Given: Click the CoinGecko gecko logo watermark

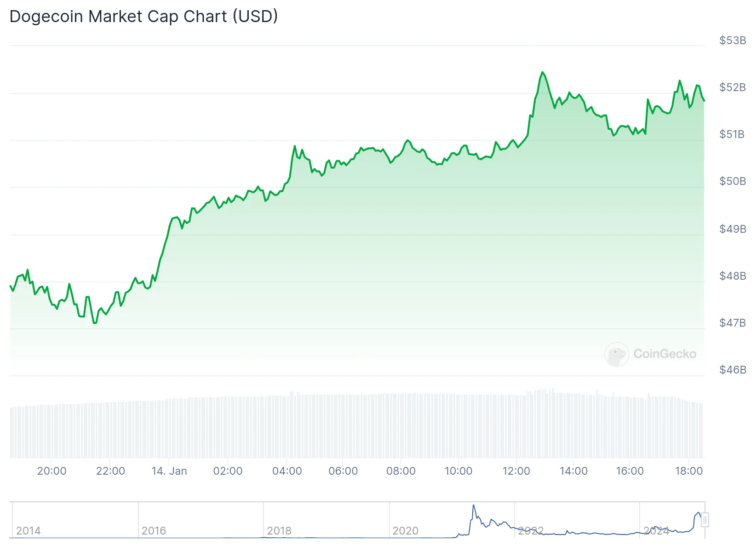Looking at the screenshot, I should [616, 354].
